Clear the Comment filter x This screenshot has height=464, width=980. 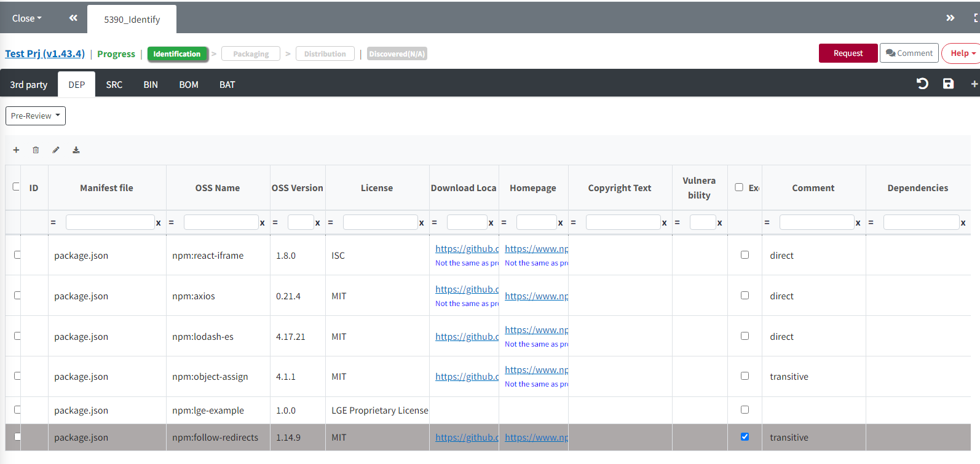(x=858, y=222)
